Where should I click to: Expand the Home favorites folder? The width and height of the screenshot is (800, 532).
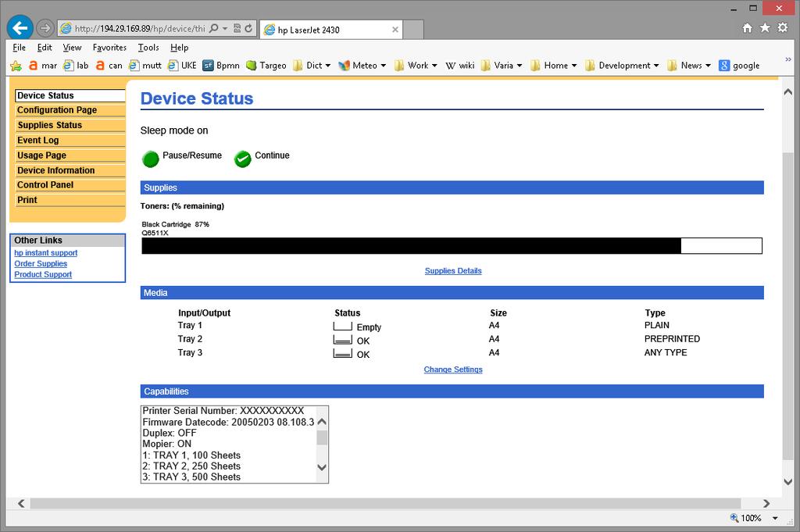[554, 66]
